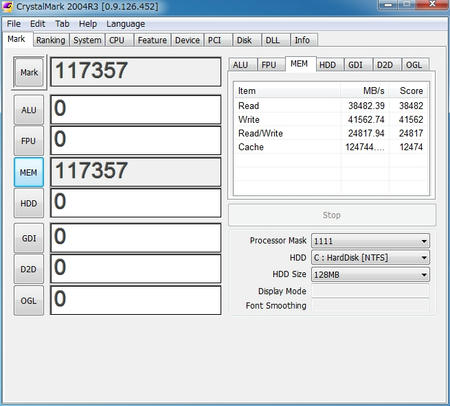Start the OGL benchmark button
Image resolution: width=450 pixels, height=406 pixels.
(x=29, y=300)
